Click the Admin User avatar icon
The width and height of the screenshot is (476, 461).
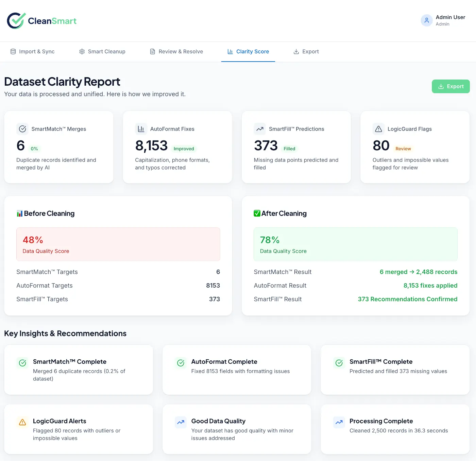coord(427,20)
